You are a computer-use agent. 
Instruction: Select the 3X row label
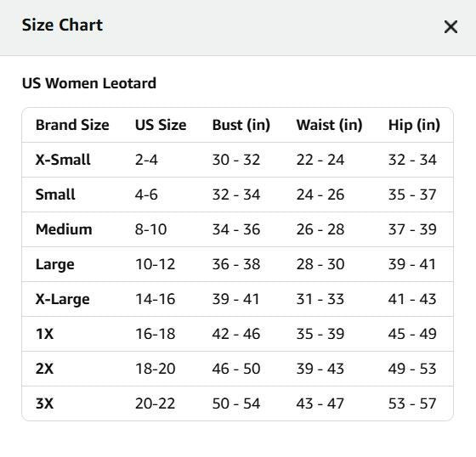click(44, 403)
